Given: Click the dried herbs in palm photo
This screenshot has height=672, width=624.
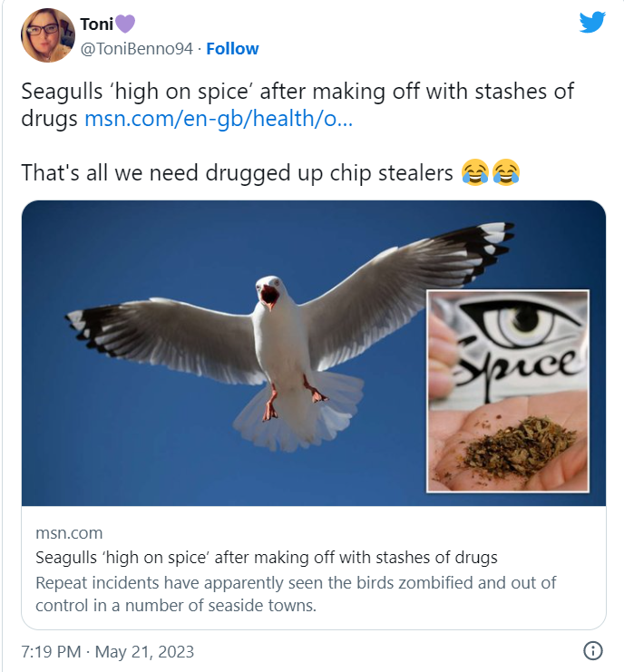Looking at the screenshot, I should [x=519, y=445].
